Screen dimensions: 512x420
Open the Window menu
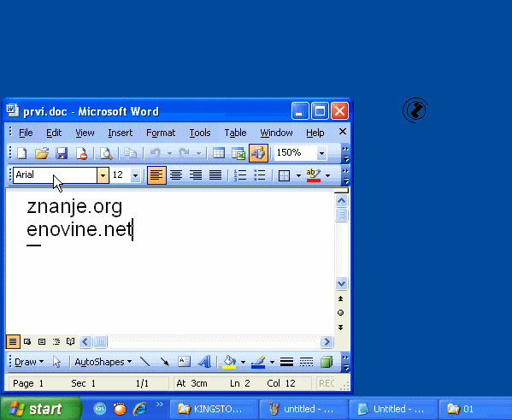tap(276, 133)
